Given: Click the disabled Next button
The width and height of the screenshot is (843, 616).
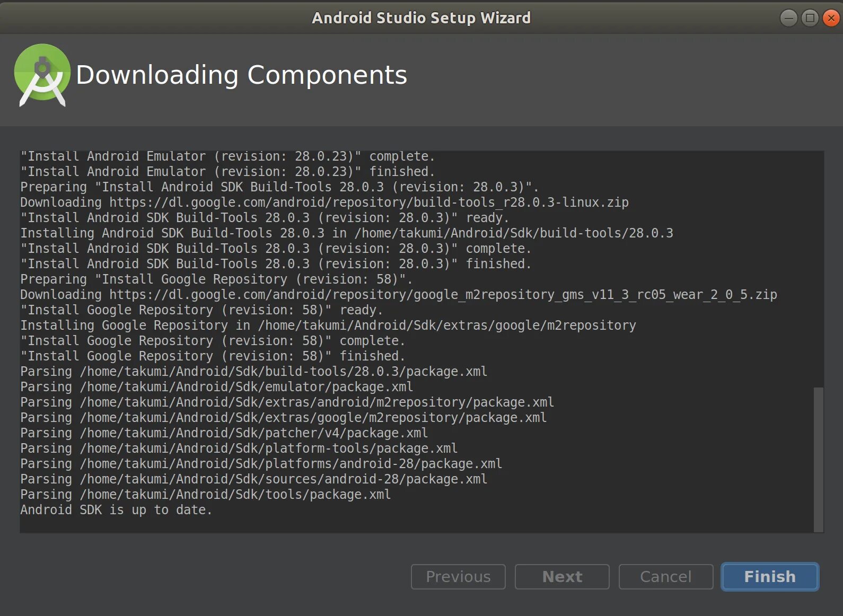Looking at the screenshot, I should click(x=562, y=576).
